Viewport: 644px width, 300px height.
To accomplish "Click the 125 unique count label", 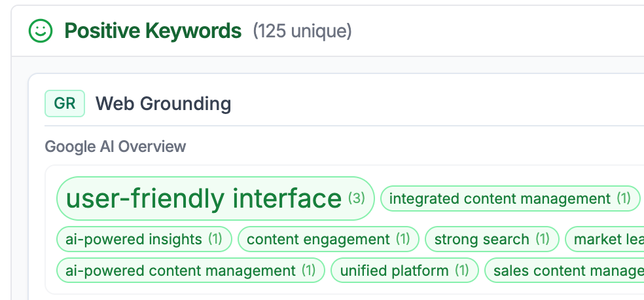I will [x=302, y=31].
